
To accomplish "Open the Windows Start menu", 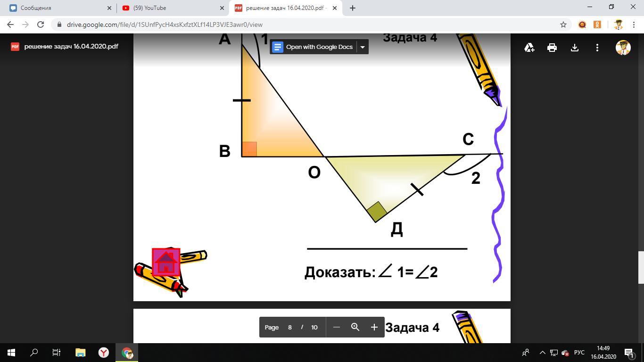I will 11,353.
